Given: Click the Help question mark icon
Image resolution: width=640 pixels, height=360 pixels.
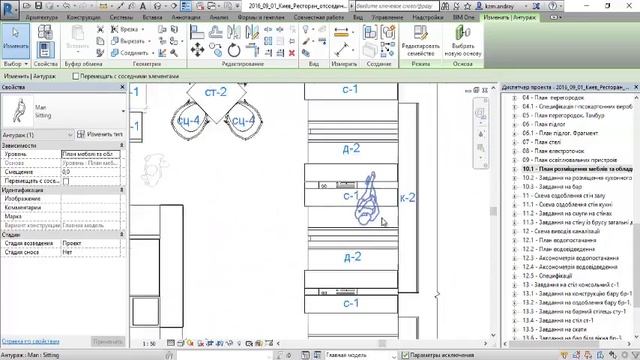Looking at the screenshot, I should point(552,6).
